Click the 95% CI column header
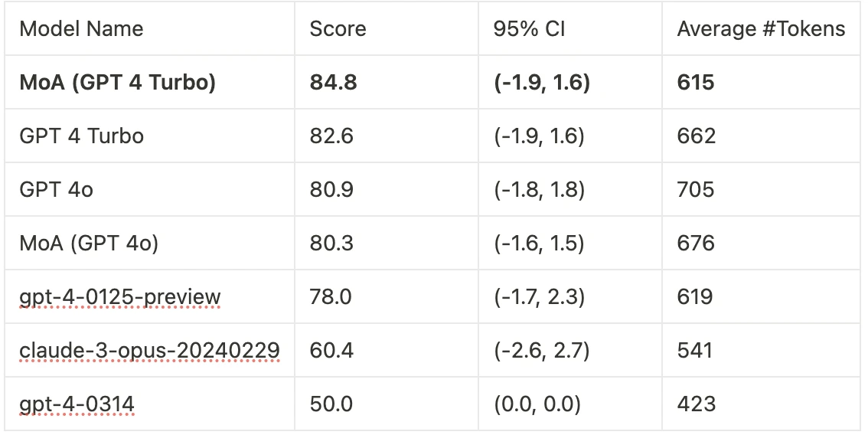The image size is (868, 435). coord(529,29)
